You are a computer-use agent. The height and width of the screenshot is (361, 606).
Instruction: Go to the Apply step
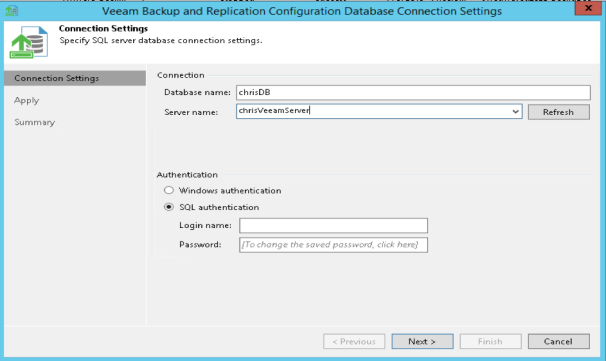27,100
